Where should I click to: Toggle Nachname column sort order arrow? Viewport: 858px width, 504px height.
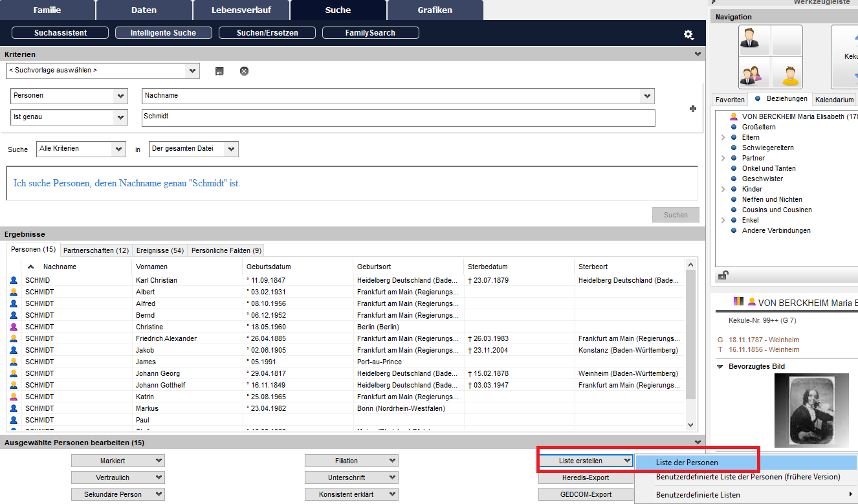[30, 267]
